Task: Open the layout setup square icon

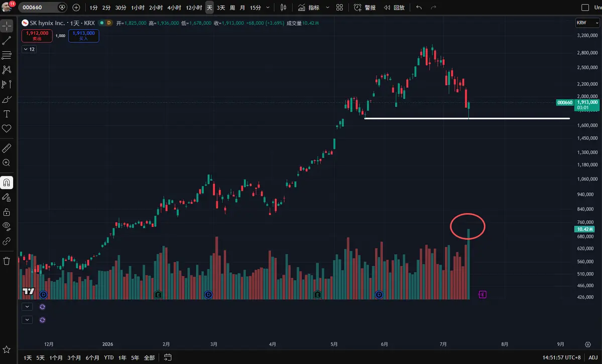Action: (x=585, y=8)
